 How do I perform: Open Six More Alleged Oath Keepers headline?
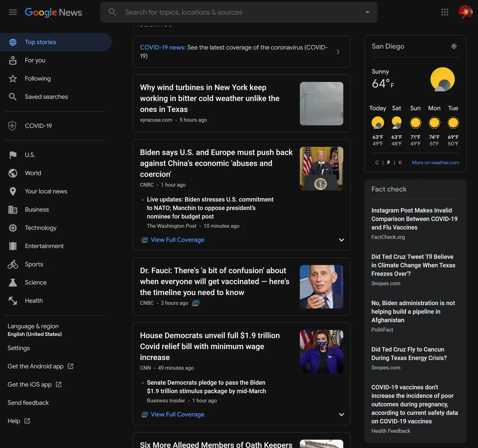[216, 444]
